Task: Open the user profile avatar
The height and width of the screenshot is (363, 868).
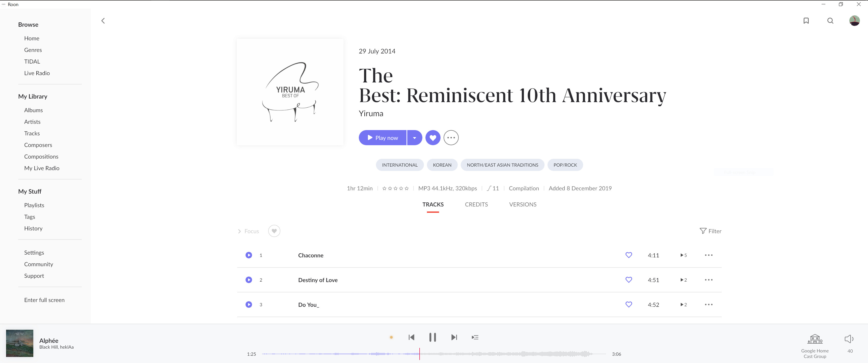Action: pyautogui.click(x=854, y=21)
